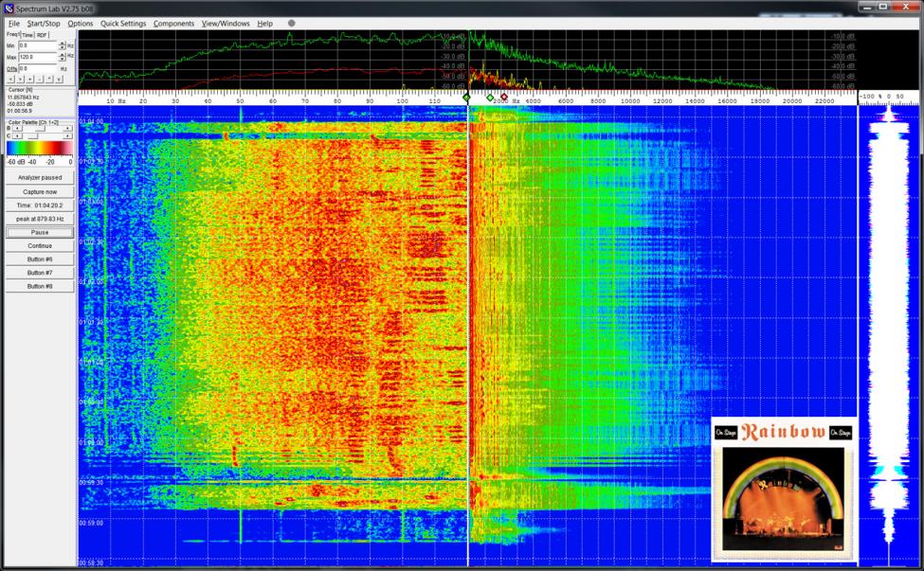
Task: Click the plus frequency zoom button
Action: point(30,79)
